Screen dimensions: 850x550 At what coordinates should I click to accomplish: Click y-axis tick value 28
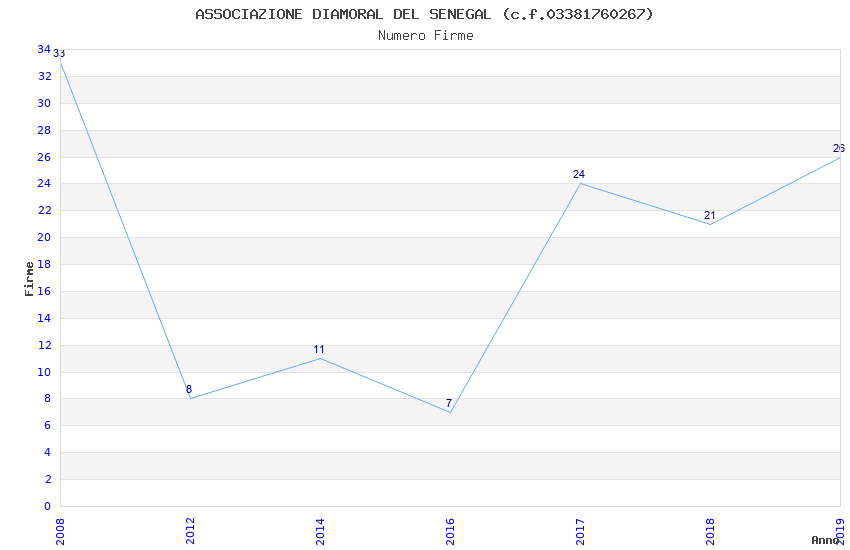pyautogui.click(x=44, y=130)
